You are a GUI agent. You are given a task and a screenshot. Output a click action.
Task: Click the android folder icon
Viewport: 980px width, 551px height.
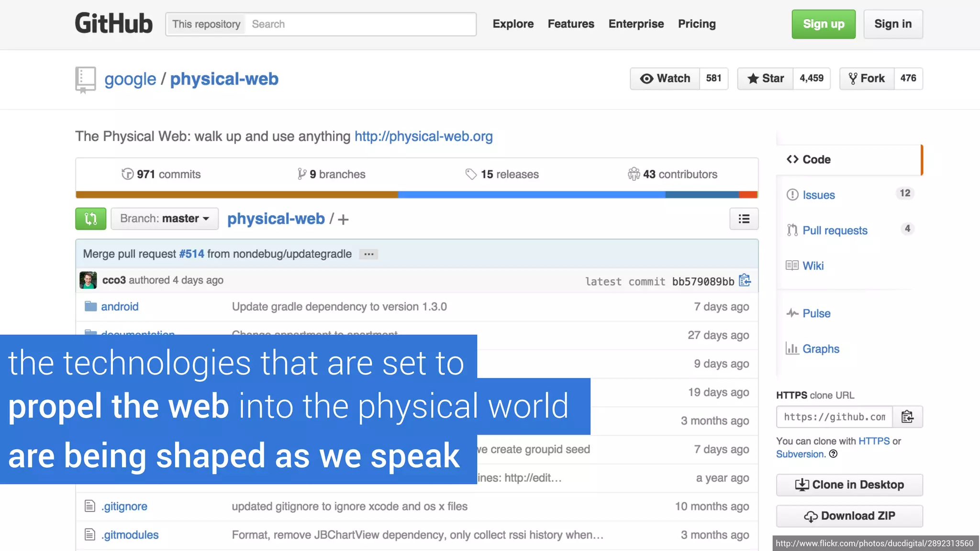90,306
